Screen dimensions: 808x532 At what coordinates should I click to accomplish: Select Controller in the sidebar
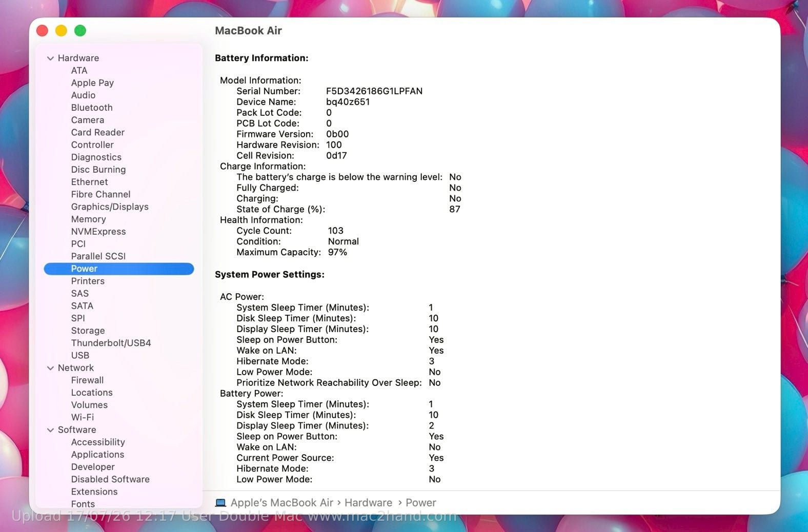[92, 145]
